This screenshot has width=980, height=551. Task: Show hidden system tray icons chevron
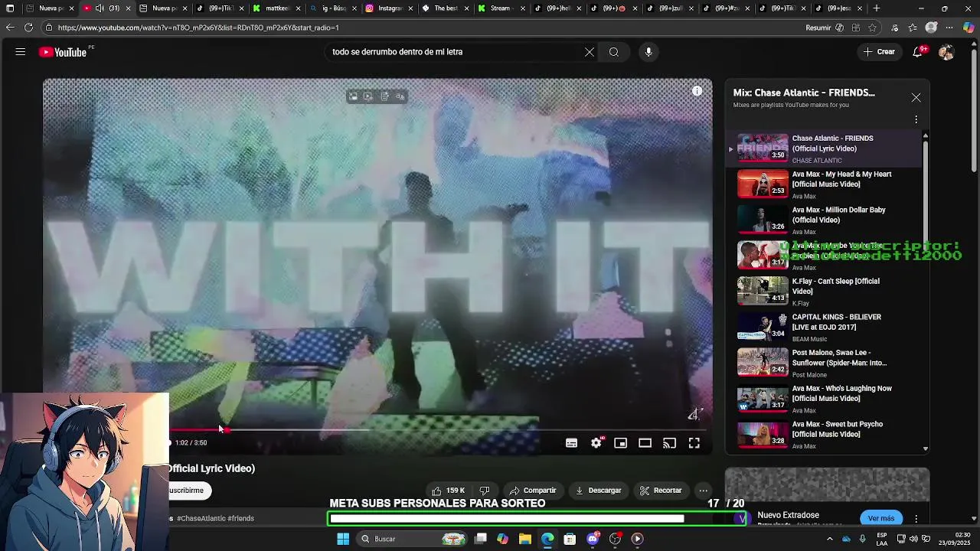829,539
